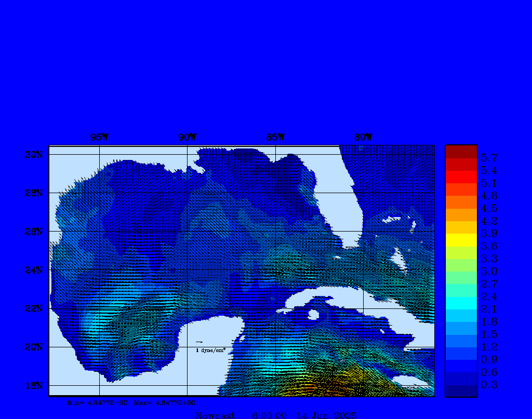Click the 18N latitude label
532x419 pixels.
point(34,385)
